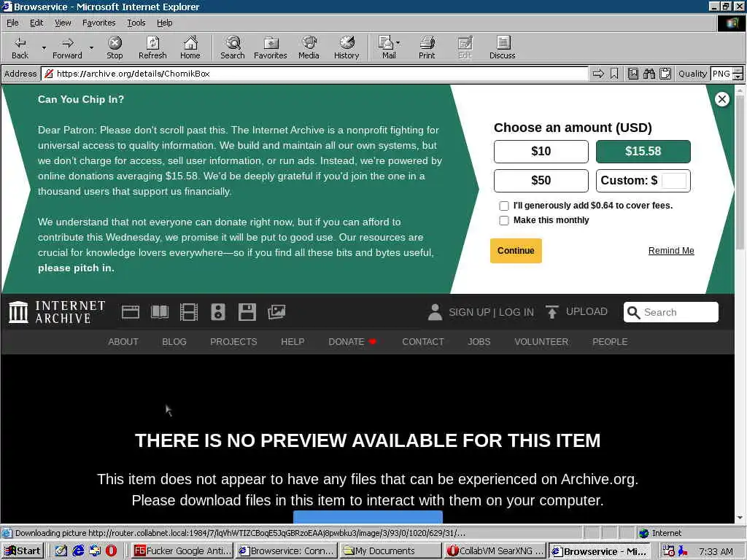Open the Forward history dropdown arrow
Image resolution: width=747 pixels, height=560 pixels.
[x=91, y=47]
